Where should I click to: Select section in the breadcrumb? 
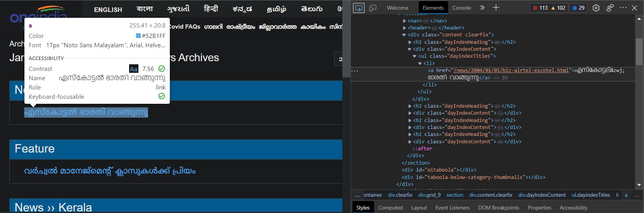[455, 195]
